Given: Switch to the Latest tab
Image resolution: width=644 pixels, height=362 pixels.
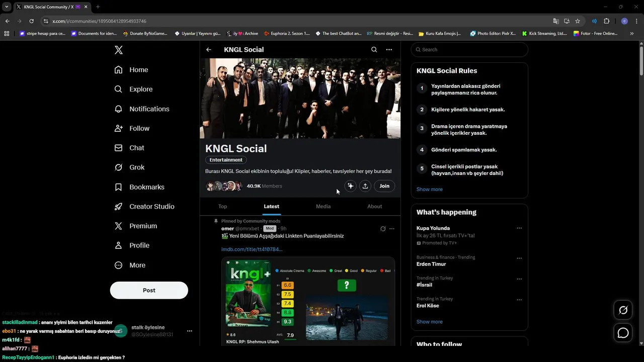Looking at the screenshot, I should coord(272,206).
